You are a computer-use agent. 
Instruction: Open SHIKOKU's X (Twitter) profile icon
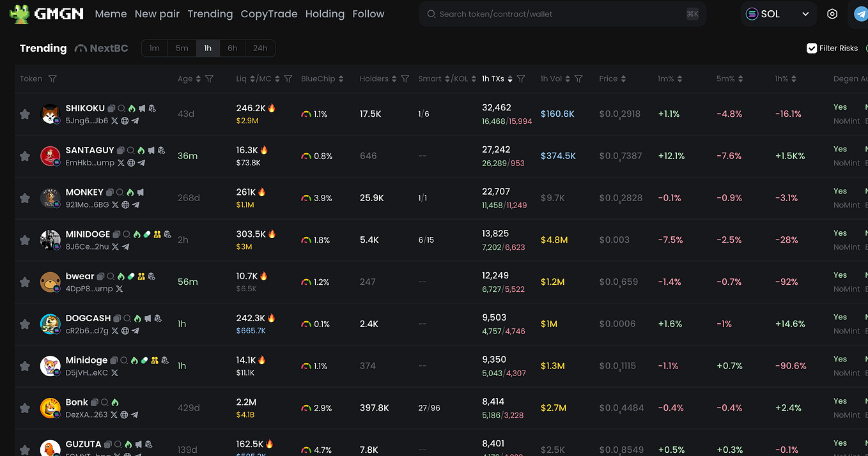pyautogui.click(x=114, y=121)
